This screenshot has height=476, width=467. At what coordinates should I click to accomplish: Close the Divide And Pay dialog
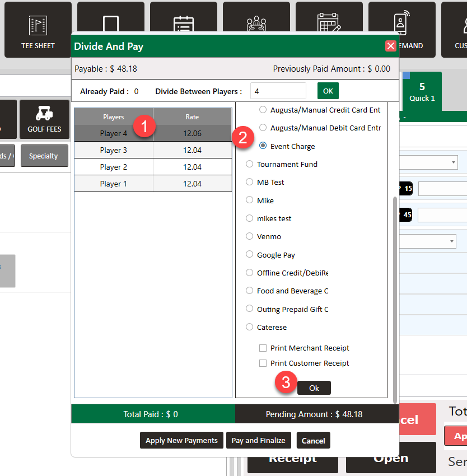pyautogui.click(x=391, y=46)
